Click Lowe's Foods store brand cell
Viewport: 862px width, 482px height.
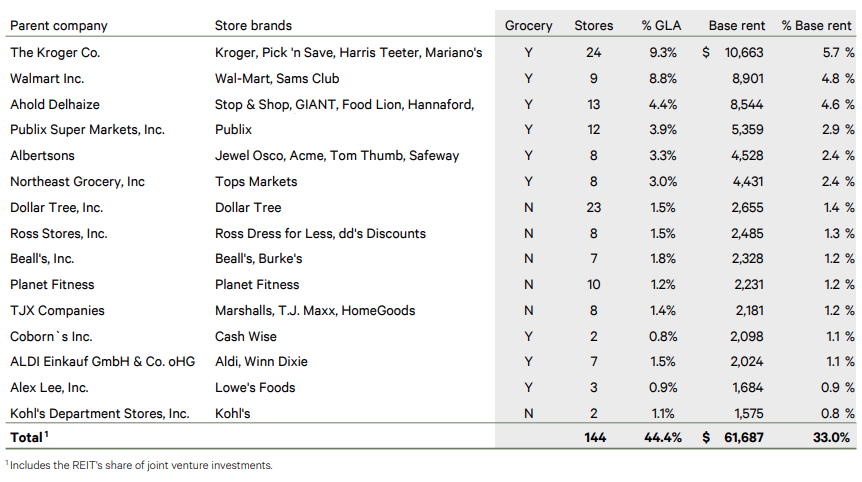pos(255,387)
